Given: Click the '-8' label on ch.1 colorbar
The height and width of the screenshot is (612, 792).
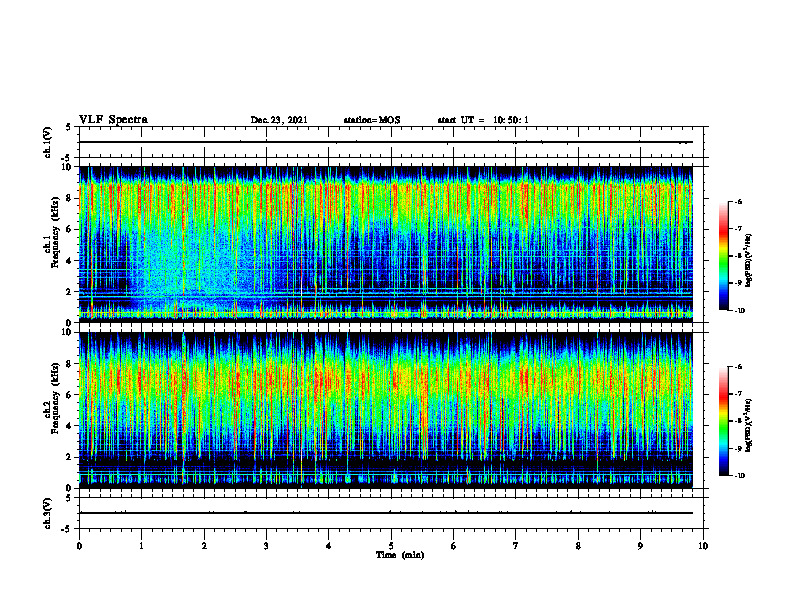Looking at the screenshot, I should 738,256.
